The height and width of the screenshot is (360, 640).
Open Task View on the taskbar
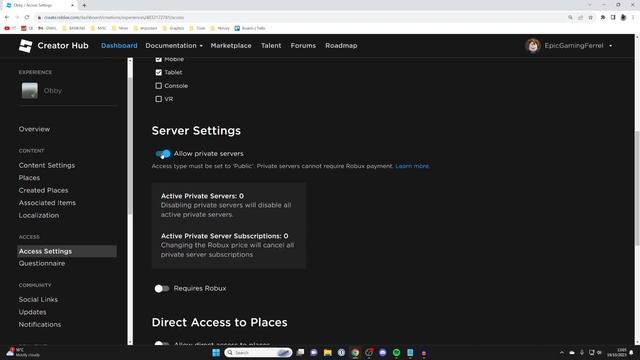tap(300, 353)
